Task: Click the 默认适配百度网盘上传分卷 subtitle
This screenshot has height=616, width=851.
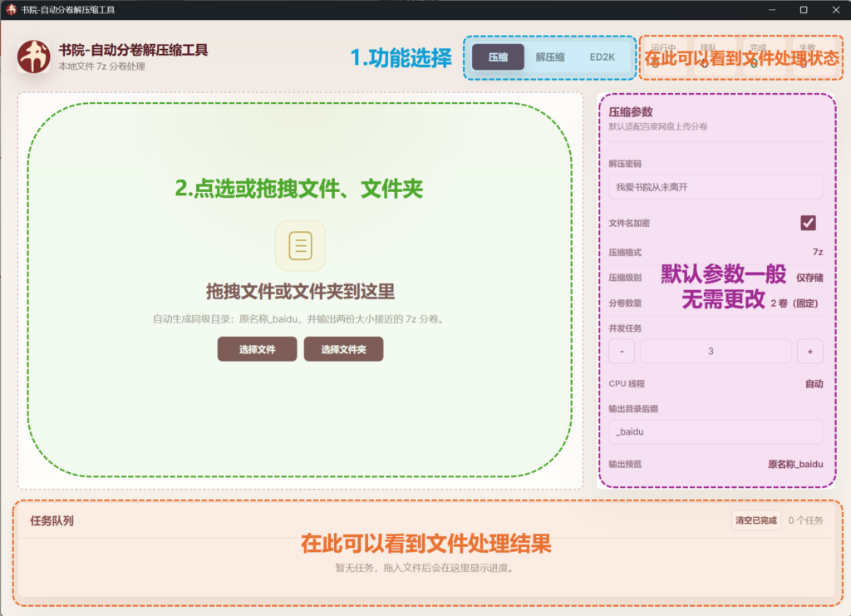Action: (x=658, y=126)
